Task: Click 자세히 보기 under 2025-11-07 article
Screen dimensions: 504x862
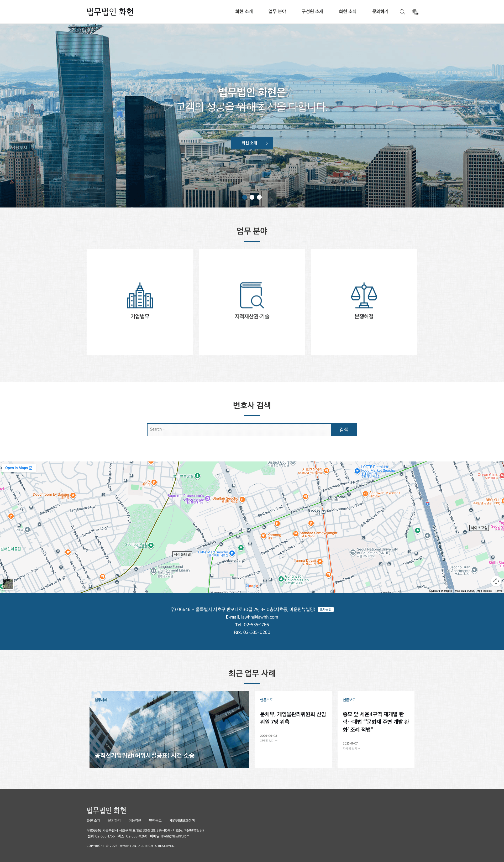Action: coord(351,749)
